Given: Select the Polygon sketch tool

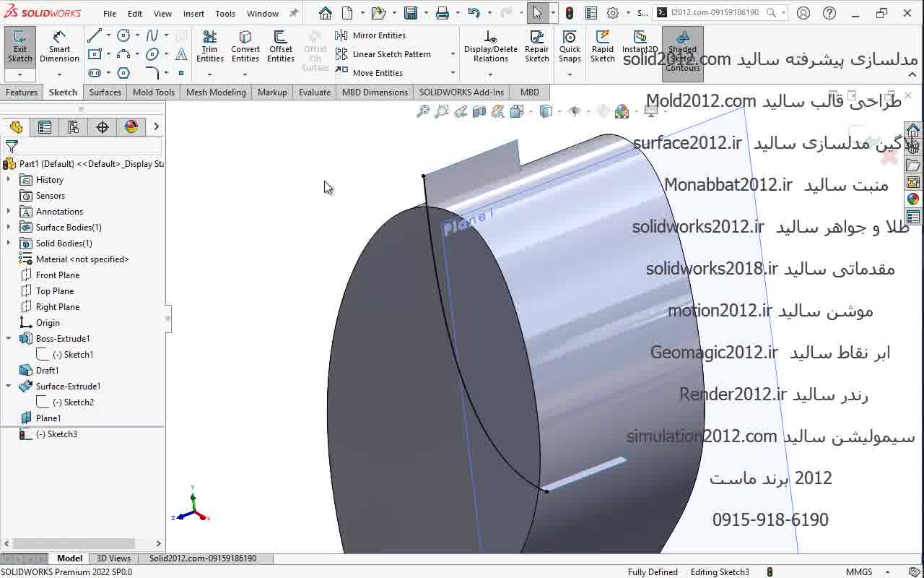Looking at the screenshot, I should pyautogui.click(x=123, y=73).
